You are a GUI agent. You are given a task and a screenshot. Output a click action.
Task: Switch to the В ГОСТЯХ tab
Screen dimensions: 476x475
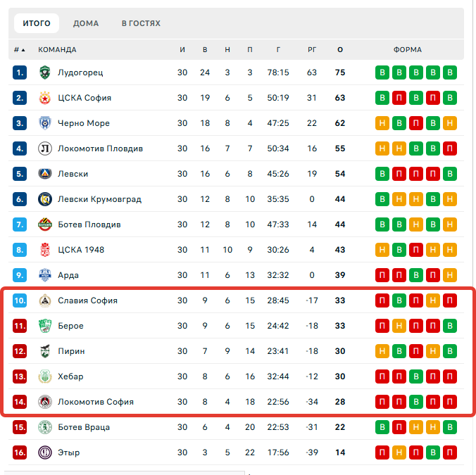(141, 23)
